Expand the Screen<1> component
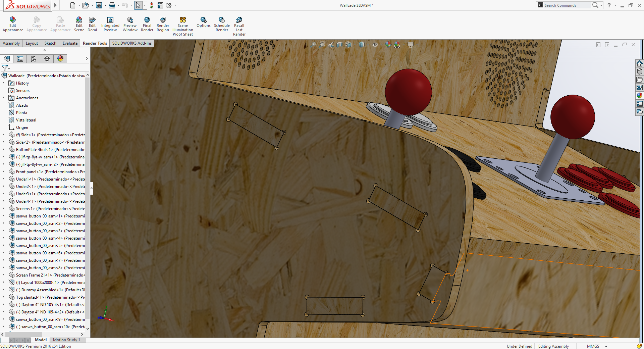 tap(3, 208)
